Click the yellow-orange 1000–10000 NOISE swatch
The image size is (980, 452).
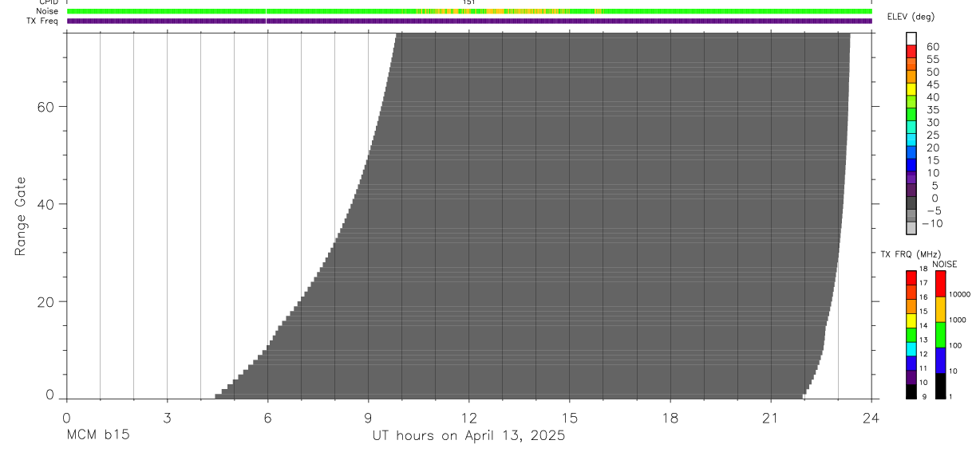[x=940, y=309]
